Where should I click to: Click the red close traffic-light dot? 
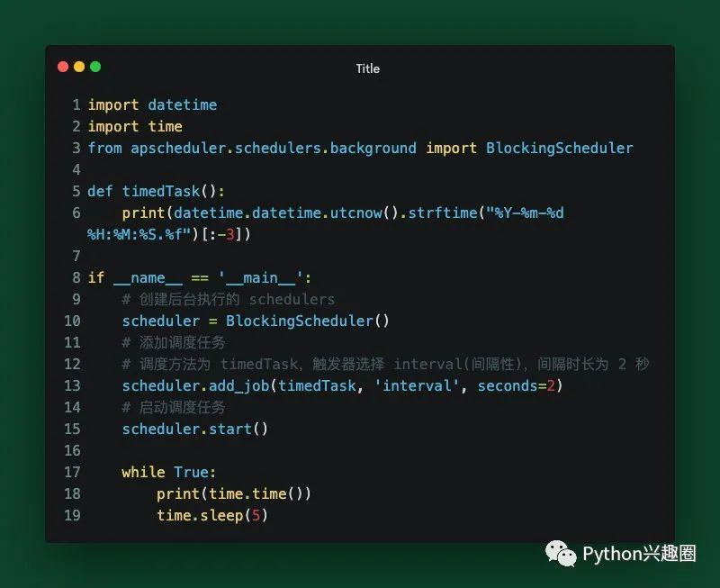(x=62, y=67)
